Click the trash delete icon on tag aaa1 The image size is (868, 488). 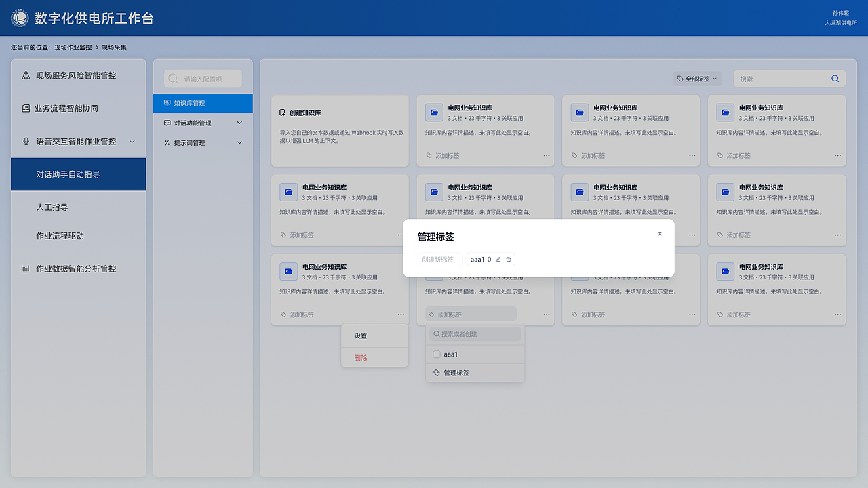pos(509,260)
